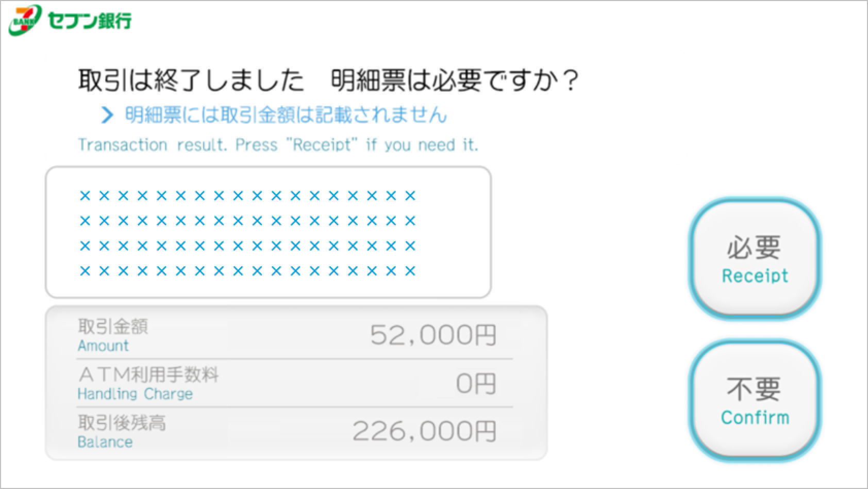The width and height of the screenshot is (868, 489).
Task: Click the 明細票は必要ですか？ question text
Action: tap(455, 80)
